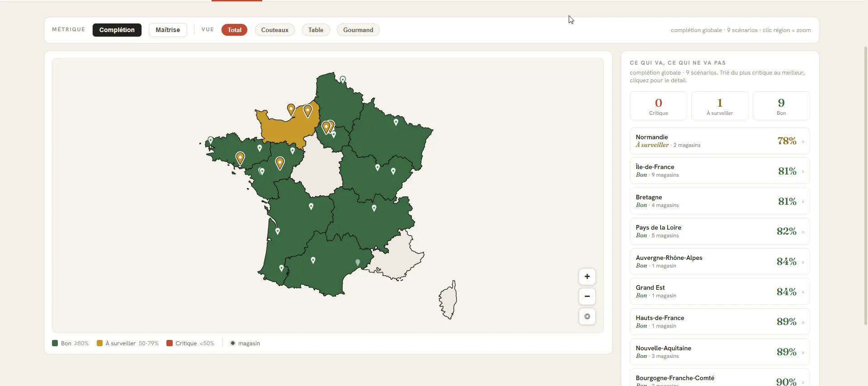Click the 'clic région = zoom' hint text
Image resolution: width=868 pixels, height=386 pixels.
click(x=787, y=30)
